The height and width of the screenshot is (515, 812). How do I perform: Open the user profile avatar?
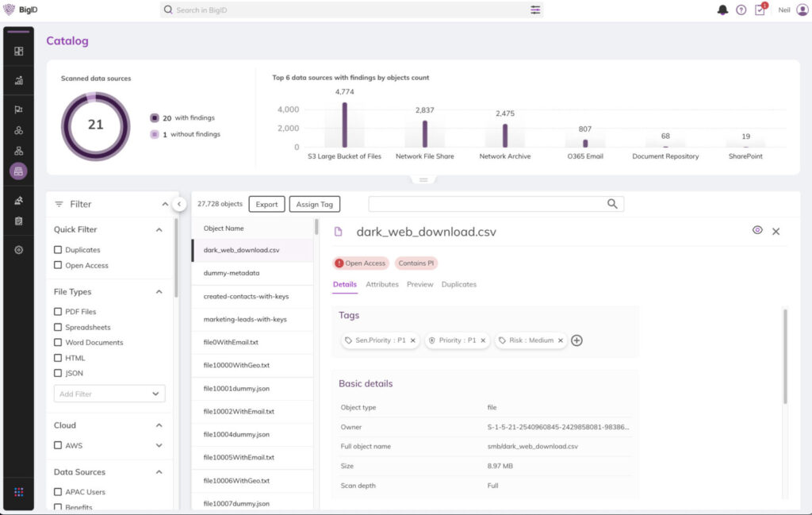[802, 10]
